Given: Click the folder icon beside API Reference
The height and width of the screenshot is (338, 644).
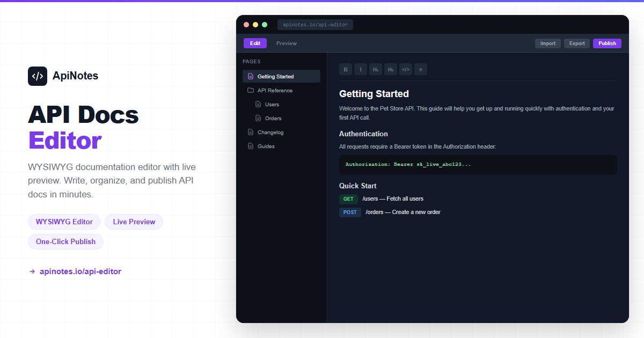Looking at the screenshot, I should coord(250,90).
